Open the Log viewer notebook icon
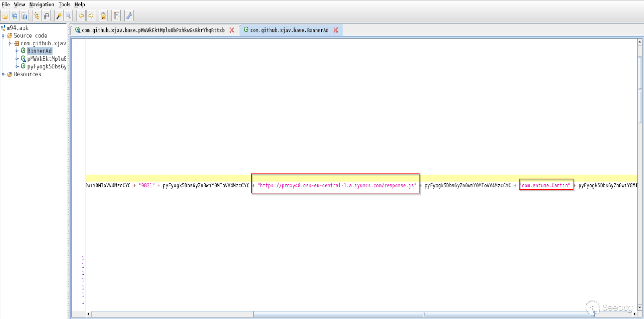This screenshot has width=644, height=319. [116, 16]
